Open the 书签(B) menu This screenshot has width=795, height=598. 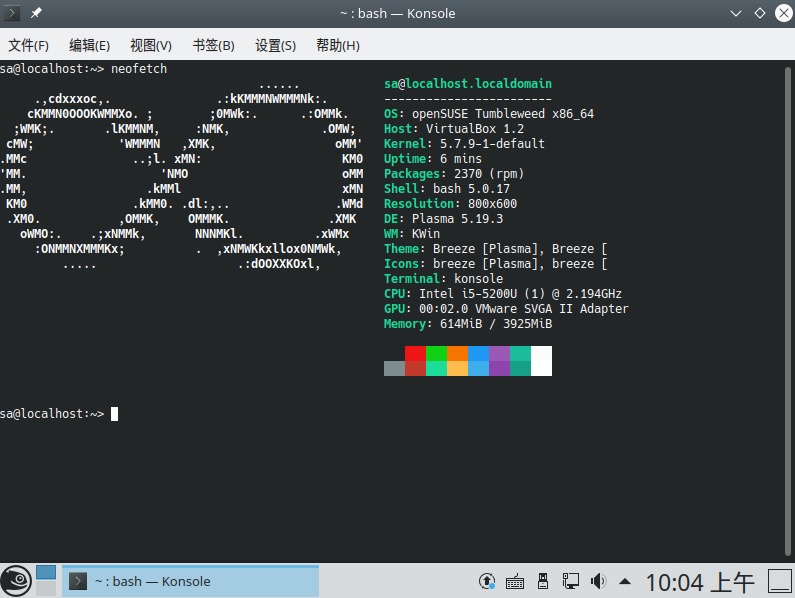click(213, 46)
